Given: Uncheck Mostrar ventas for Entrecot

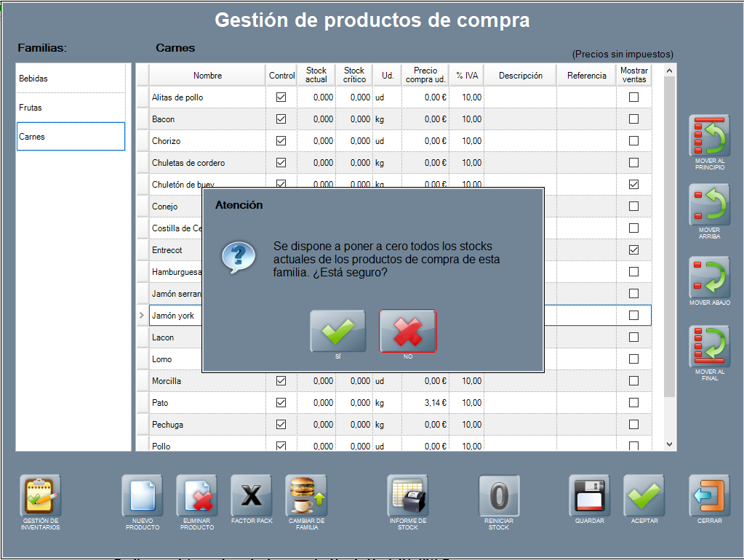Looking at the screenshot, I should pos(633,250).
